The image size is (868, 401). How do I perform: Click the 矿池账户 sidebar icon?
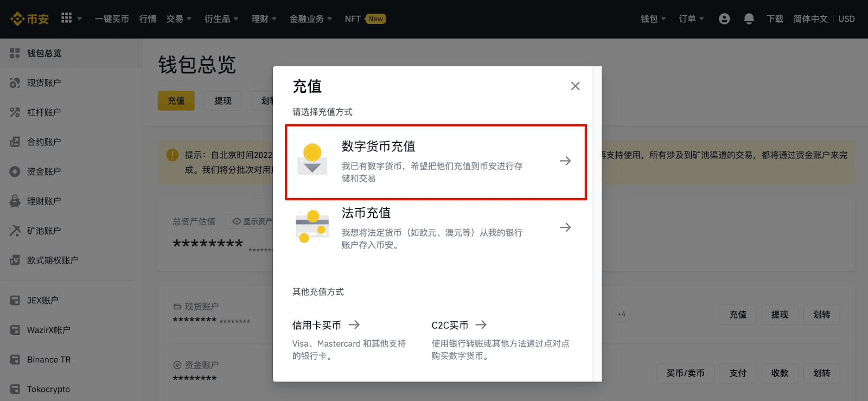tap(15, 231)
